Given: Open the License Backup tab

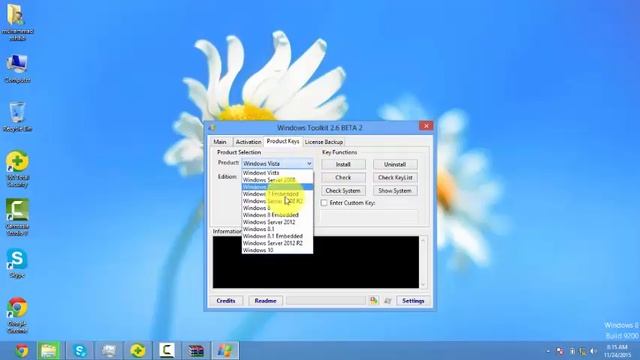Looking at the screenshot, I should (324, 142).
